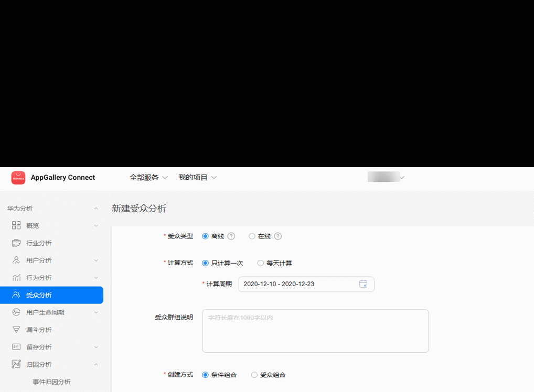Collapse the 归因分析 sidebar section
The height and width of the screenshot is (392, 534).
(96, 364)
